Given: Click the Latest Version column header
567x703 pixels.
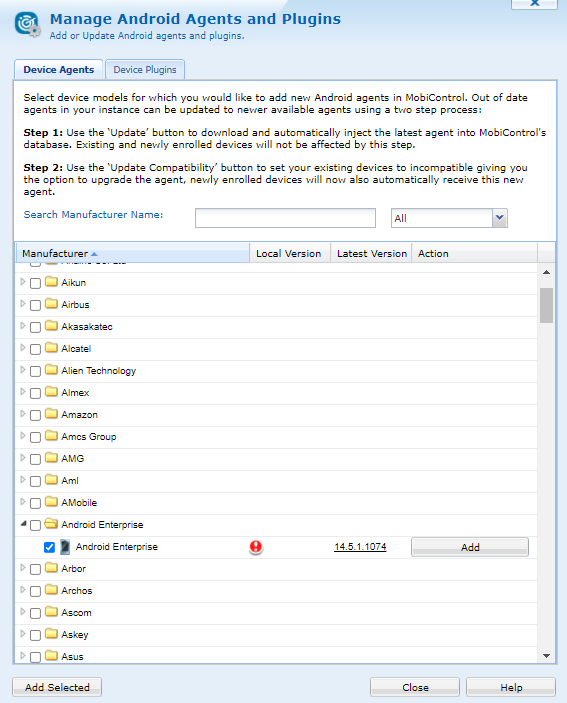Looking at the screenshot, I should [x=371, y=253].
